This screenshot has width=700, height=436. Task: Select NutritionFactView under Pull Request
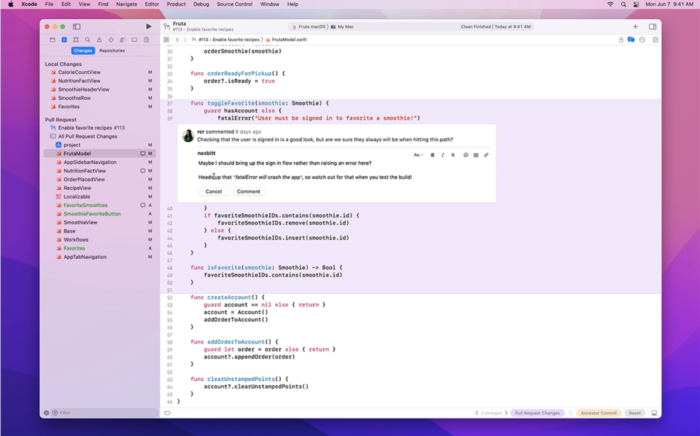85,170
